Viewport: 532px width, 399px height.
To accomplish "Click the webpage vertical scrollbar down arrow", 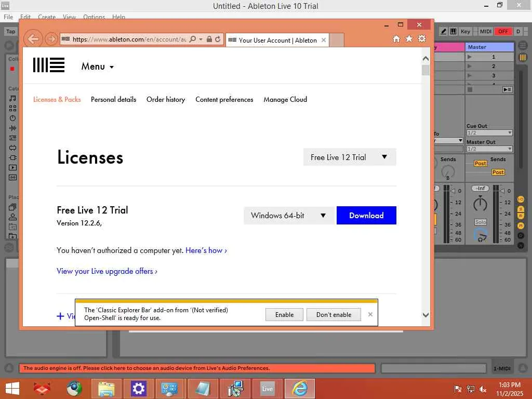I will [x=425, y=315].
